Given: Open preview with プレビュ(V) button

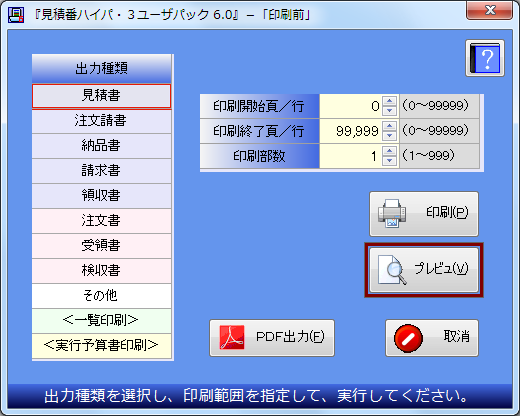Looking at the screenshot, I should click(424, 270).
